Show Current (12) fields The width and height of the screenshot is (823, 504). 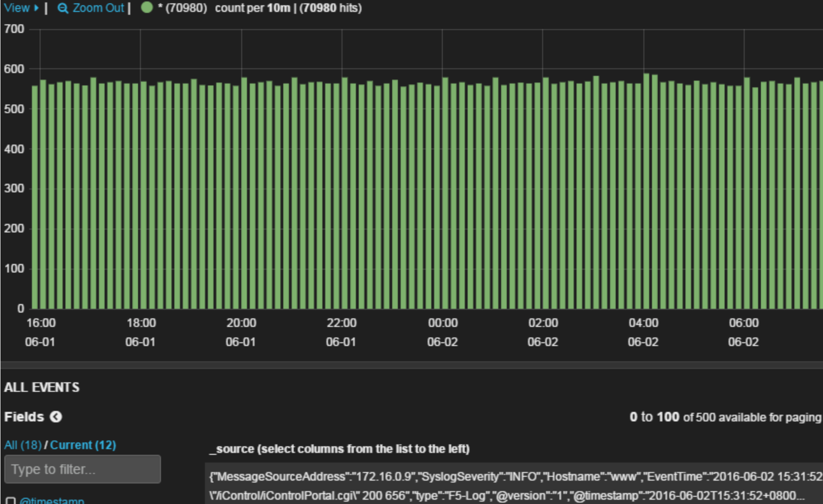pos(83,445)
